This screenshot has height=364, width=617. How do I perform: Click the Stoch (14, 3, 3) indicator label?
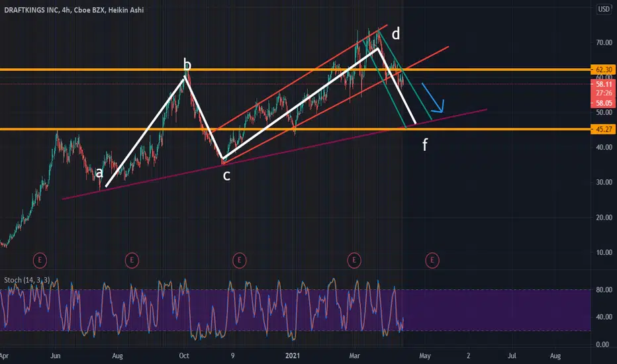point(26,280)
